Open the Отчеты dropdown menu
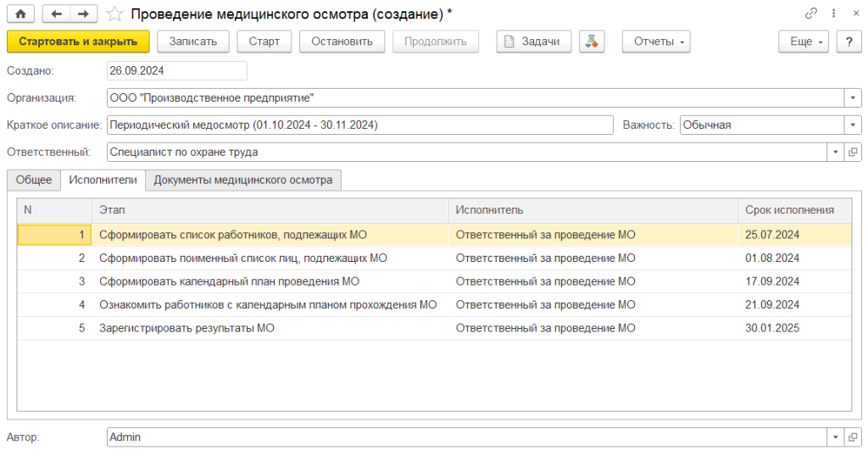The image size is (868, 456). 656,42
